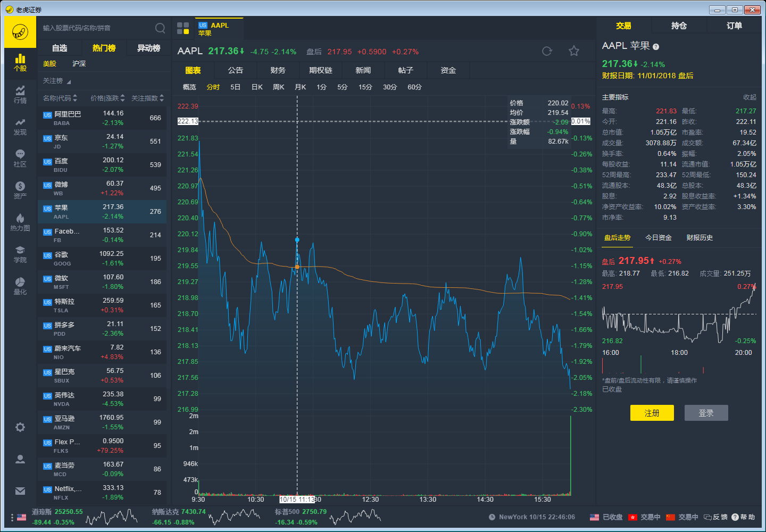Switch chart to 日K period

[x=257, y=87]
